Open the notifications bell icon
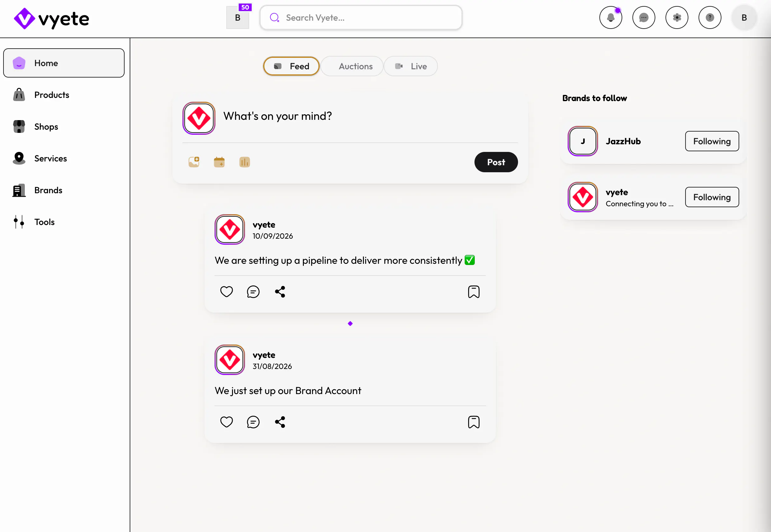Image resolution: width=771 pixels, height=532 pixels. (x=611, y=18)
